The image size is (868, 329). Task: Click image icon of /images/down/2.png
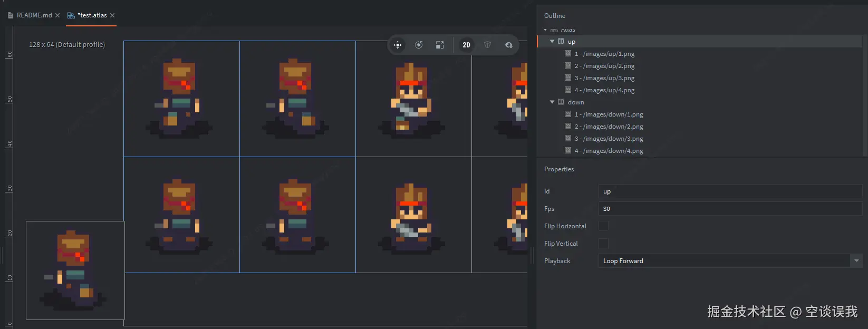(568, 127)
